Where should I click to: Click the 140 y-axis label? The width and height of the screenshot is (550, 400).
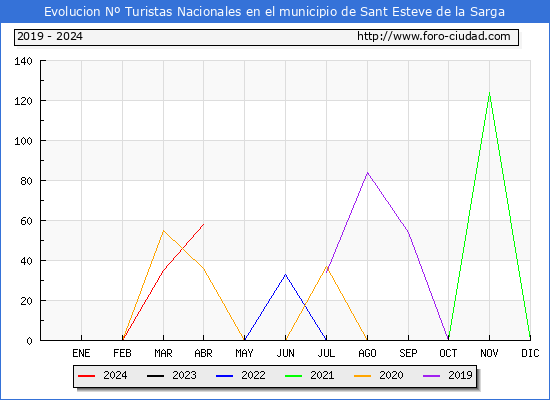[23, 61]
